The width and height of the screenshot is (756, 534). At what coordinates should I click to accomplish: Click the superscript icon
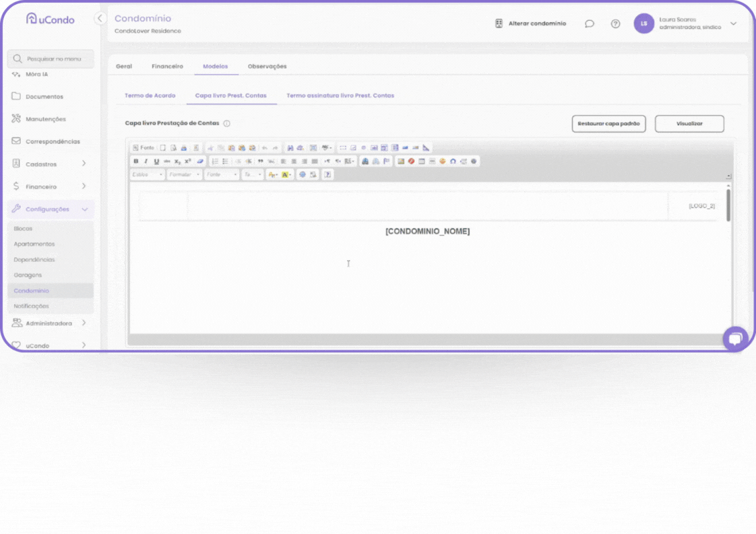coord(188,162)
